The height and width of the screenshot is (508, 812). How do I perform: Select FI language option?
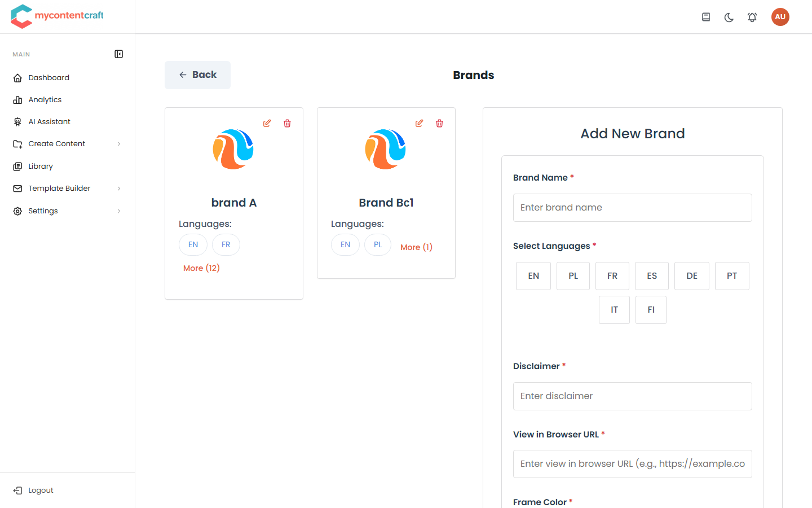[x=651, y=310]
